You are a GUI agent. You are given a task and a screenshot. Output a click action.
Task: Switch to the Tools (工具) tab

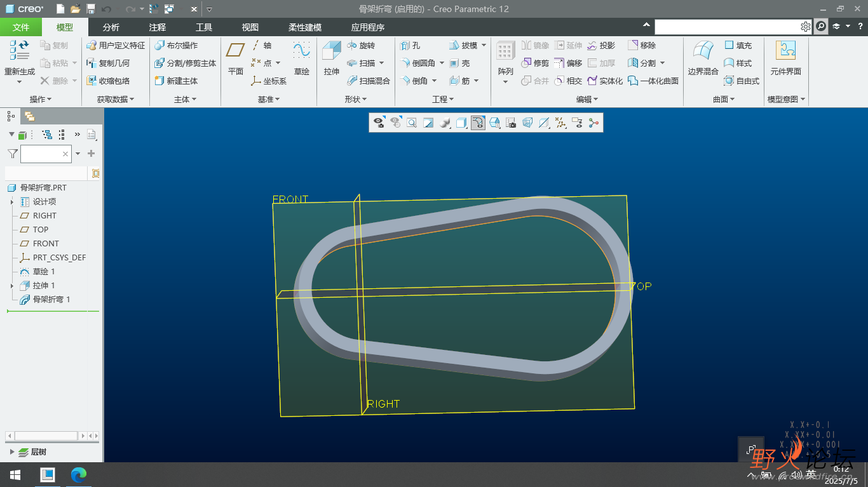(204, 27)
